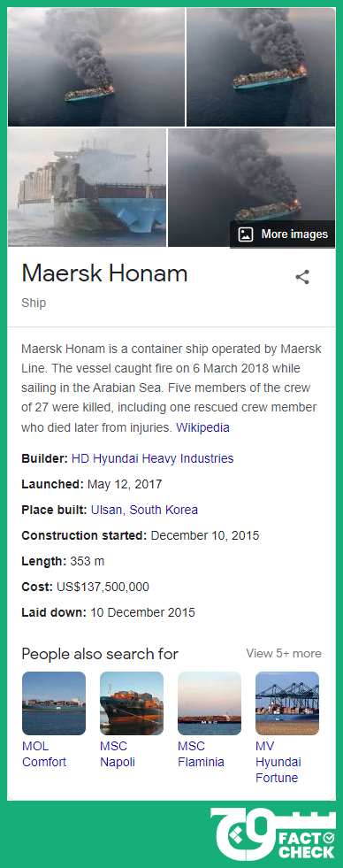
Task: Click the MSC Napoli text link
Action: click(118, 754)
